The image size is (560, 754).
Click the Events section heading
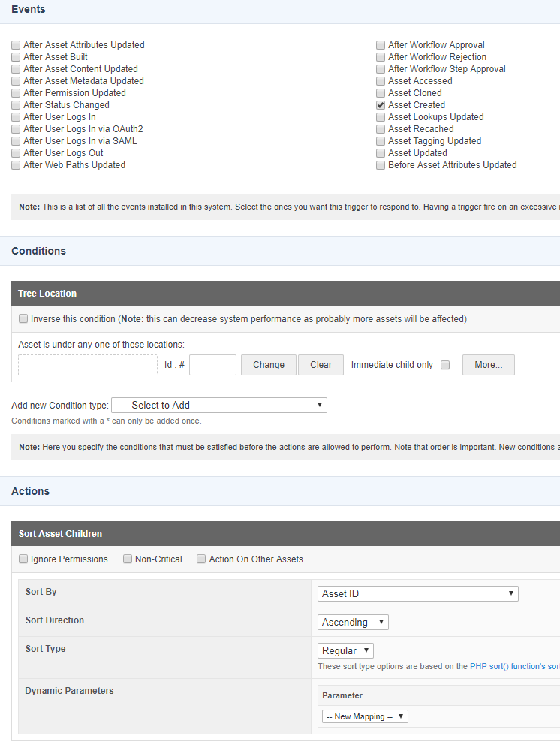[x=29, y=9]
